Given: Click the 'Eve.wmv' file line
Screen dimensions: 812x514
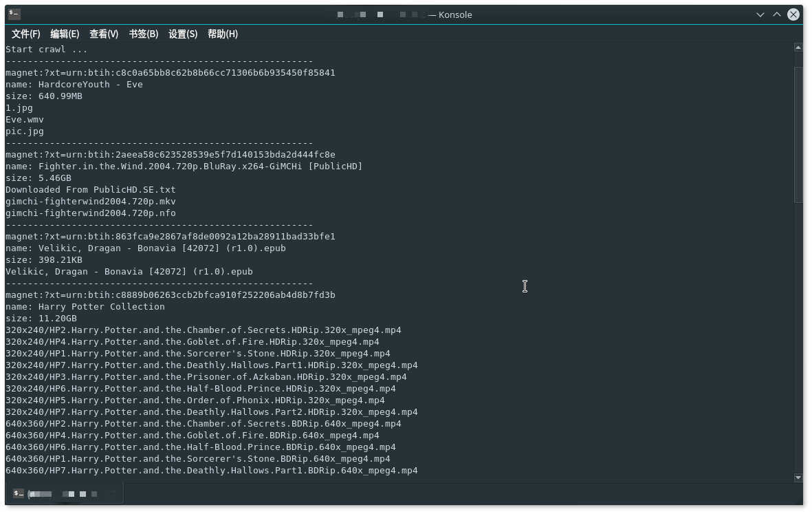Looking at the screenshot, I should (x=25, y=120).
